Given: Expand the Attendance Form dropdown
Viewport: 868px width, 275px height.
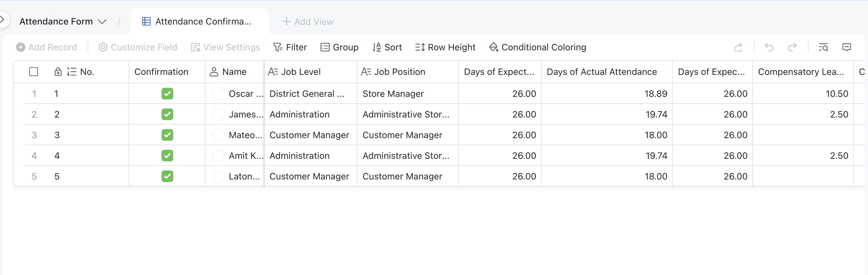Looking at the screenshot, I should (x=102, y=22).
